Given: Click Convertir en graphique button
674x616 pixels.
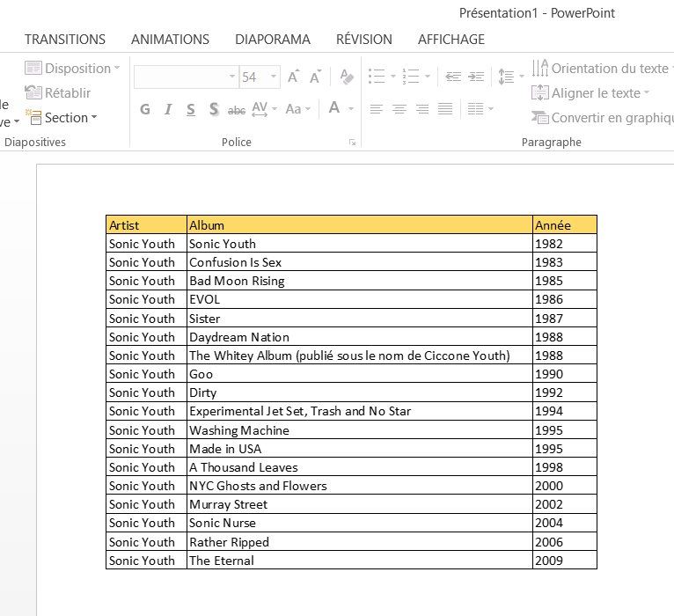Looking at the screenshot, I should (x=603, y=117).
